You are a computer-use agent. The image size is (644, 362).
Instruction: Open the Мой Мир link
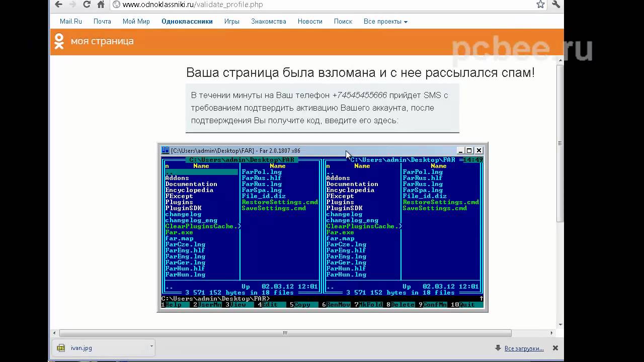136,22
